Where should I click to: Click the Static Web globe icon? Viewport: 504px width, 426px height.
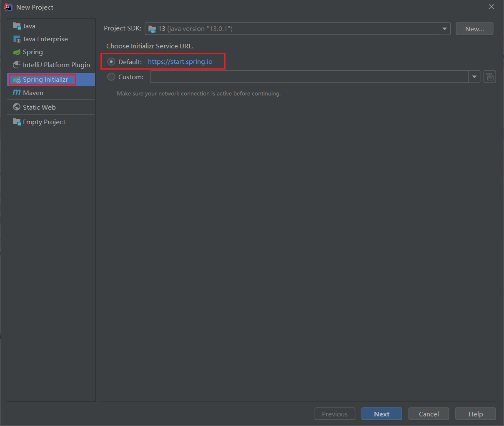(x=17, y=107)
